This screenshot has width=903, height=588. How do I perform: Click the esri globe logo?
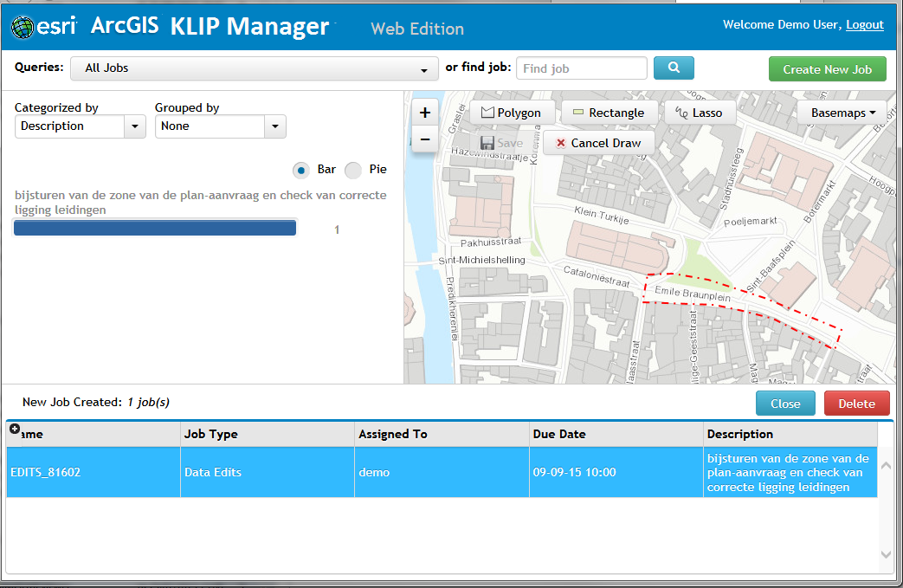(23, 27)
